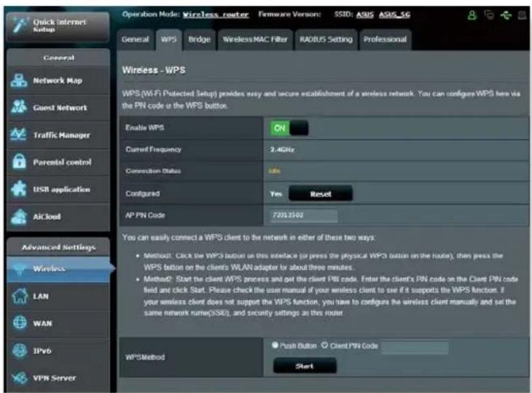Viewport: 532px width, 393px height.
Task: Click the Configured Yes value
Action: 276,194
